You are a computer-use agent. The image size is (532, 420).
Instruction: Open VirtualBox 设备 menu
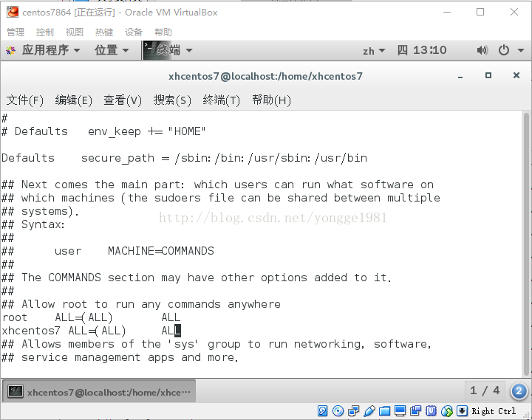133,32
